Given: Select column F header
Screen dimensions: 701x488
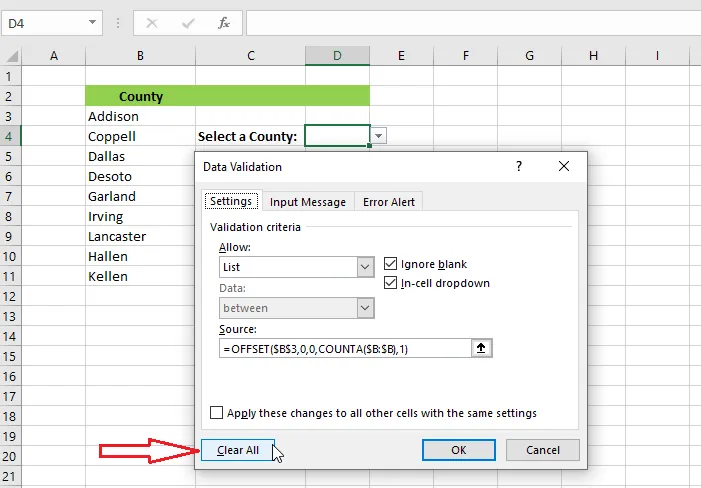Looking at the screenshot, I should tap(465, 56).
